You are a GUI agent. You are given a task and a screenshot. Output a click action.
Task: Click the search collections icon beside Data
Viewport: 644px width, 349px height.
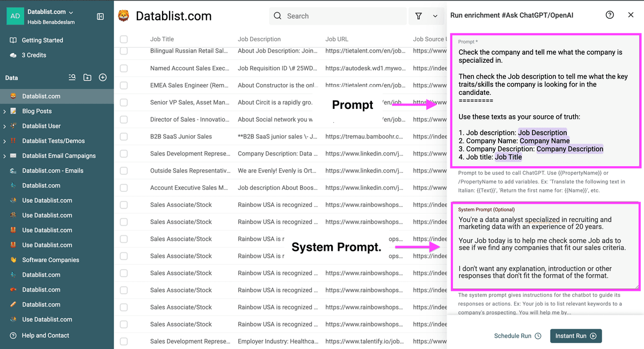[72, 78]
